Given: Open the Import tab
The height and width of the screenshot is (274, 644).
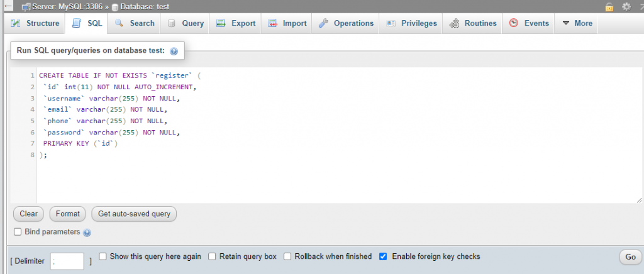Looking at the screenshot, I should point(287,23).
